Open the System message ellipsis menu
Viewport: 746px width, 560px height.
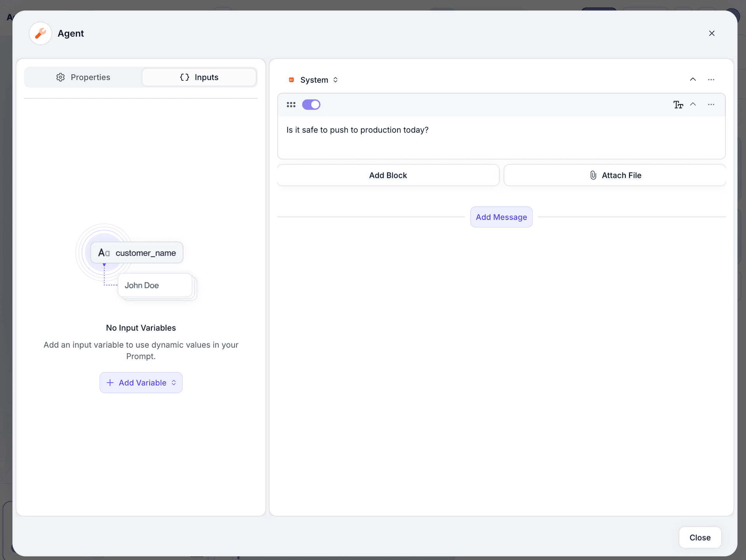pyautogui.click(x=711, y=80)
